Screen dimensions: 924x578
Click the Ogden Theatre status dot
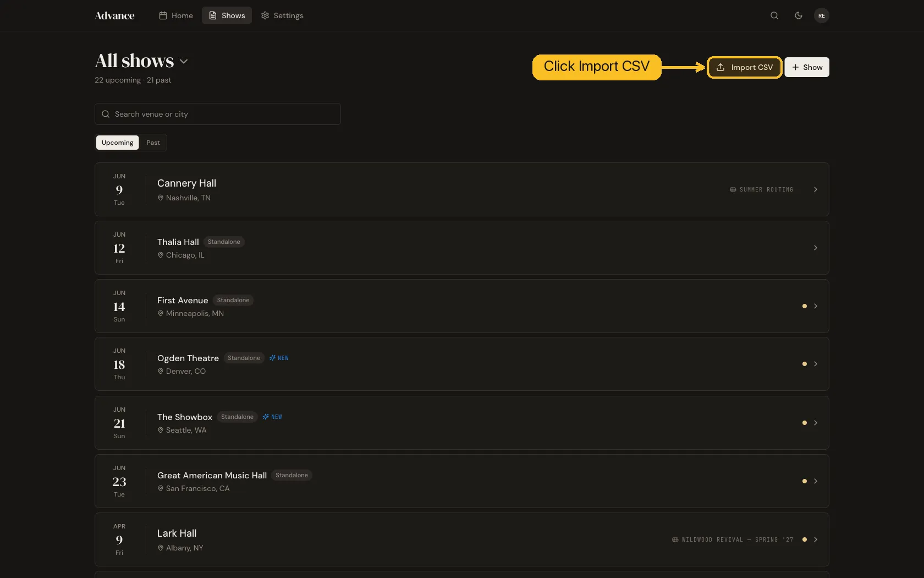tap(805, 364)
